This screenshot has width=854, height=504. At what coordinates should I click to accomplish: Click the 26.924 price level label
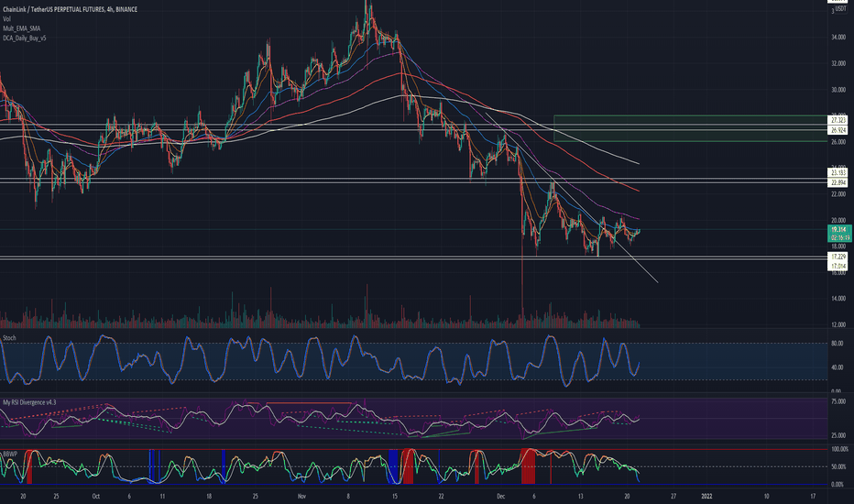point(838,130)
